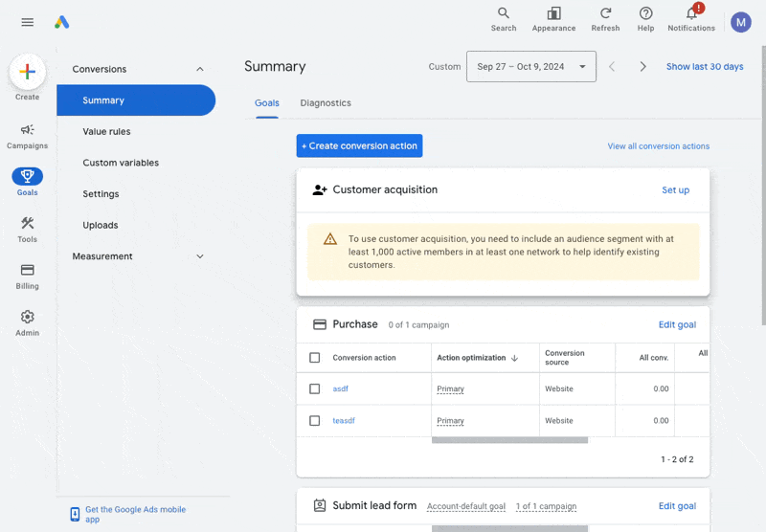Sort by Action optimization arrow
Screen dimensions: 766x532
pyautogui.click(x=514, y=358)
